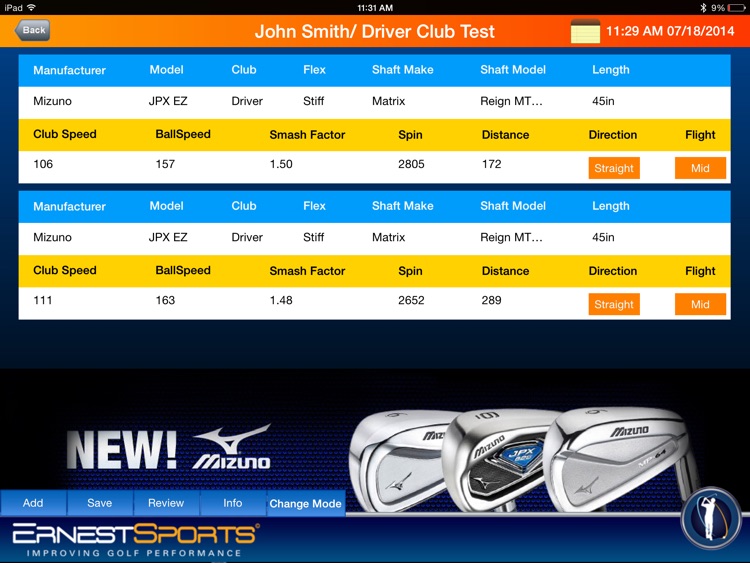Click smash factor value 1.48
The height and width of the screenshot is (563, 750).
coord(281,300)
